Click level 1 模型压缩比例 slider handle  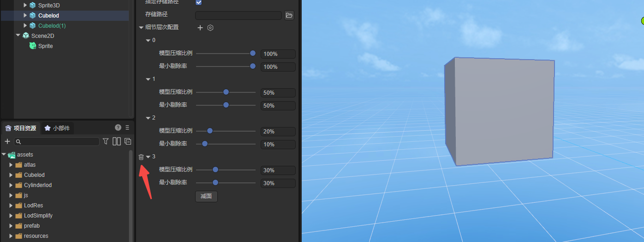coord(226,92)
